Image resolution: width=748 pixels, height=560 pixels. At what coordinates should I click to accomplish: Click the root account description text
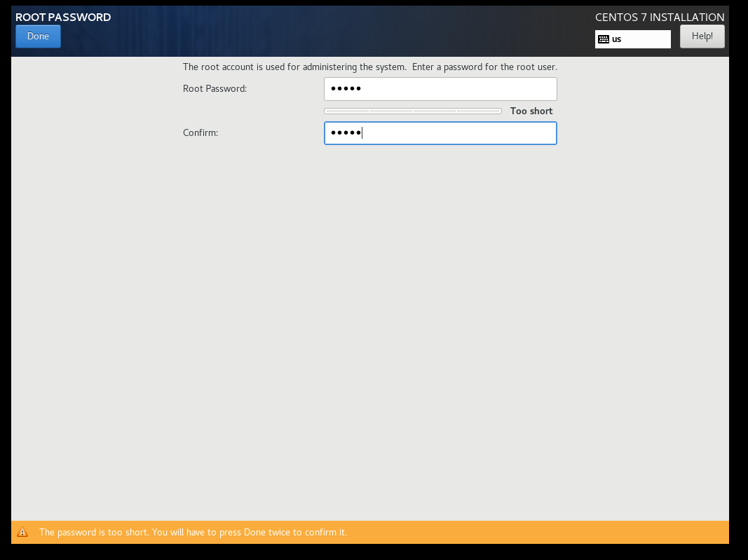(369, 67)
